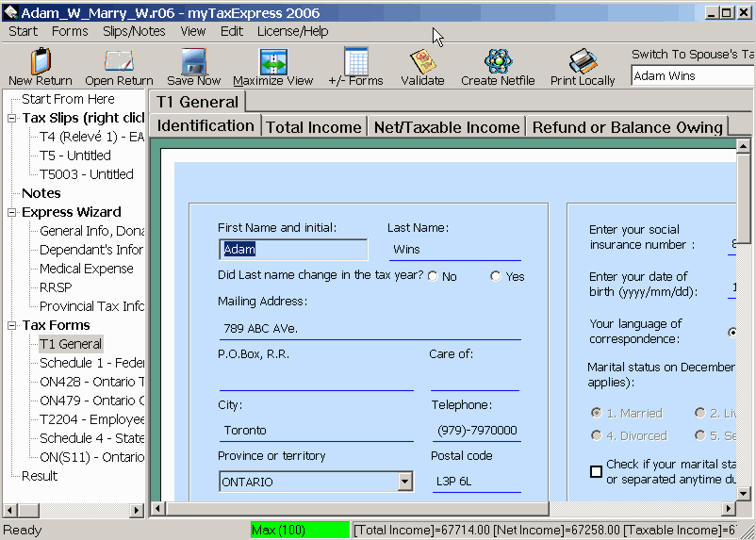This screenshot has width=756, height=540.
Task: Switch to the Total Income tab
Action: (313, 127)
